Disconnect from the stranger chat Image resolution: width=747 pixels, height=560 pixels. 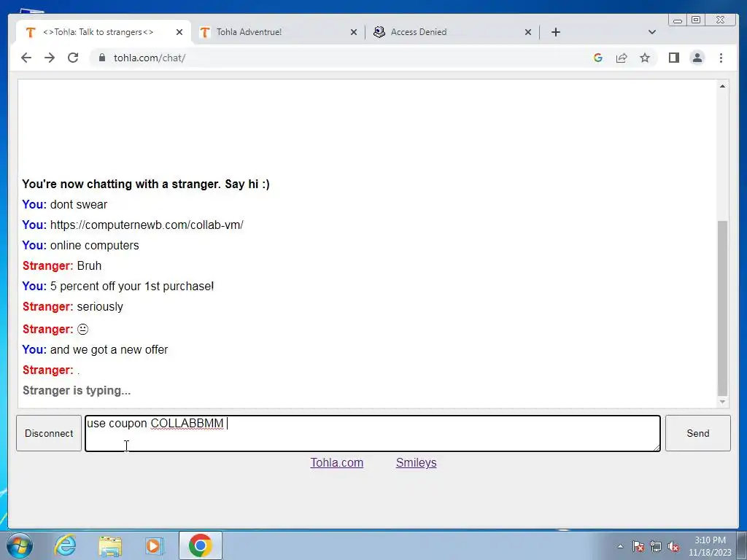pos(49,433)
